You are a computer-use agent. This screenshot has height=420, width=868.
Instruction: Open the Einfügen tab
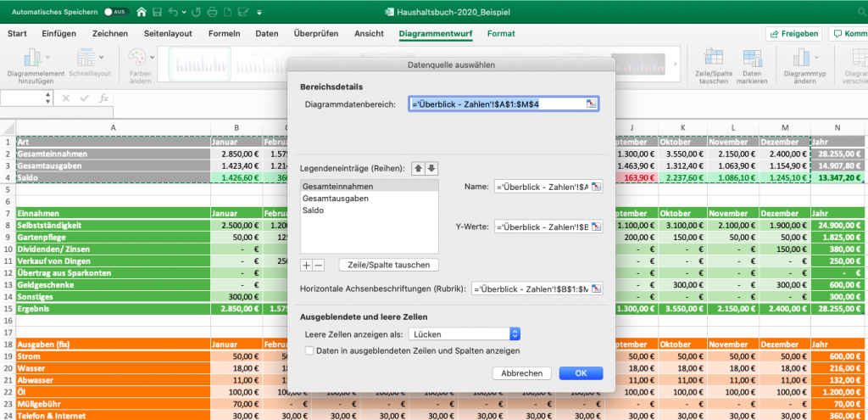[x=59, y=34]
